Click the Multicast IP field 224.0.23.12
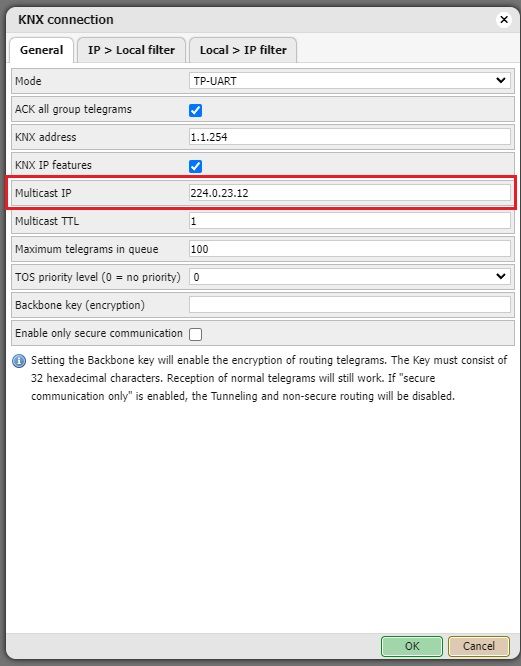This screenshot has height=666, width=521. (x=349, y=193)
